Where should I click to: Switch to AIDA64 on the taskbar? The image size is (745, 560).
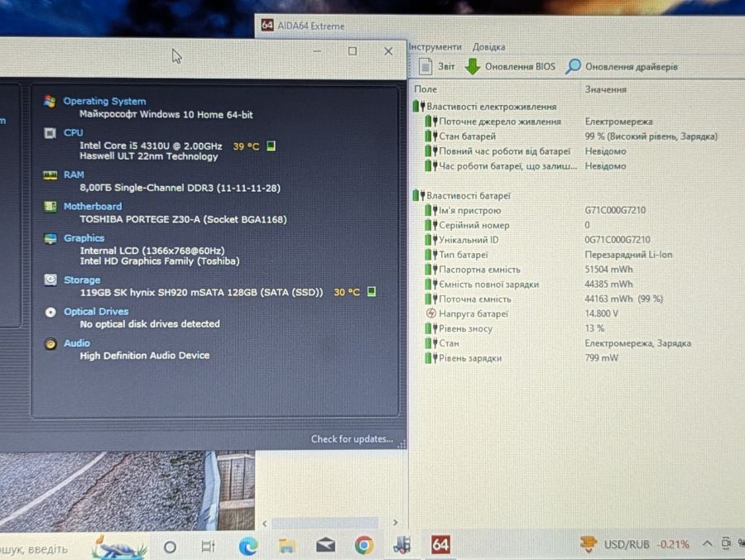440,545
